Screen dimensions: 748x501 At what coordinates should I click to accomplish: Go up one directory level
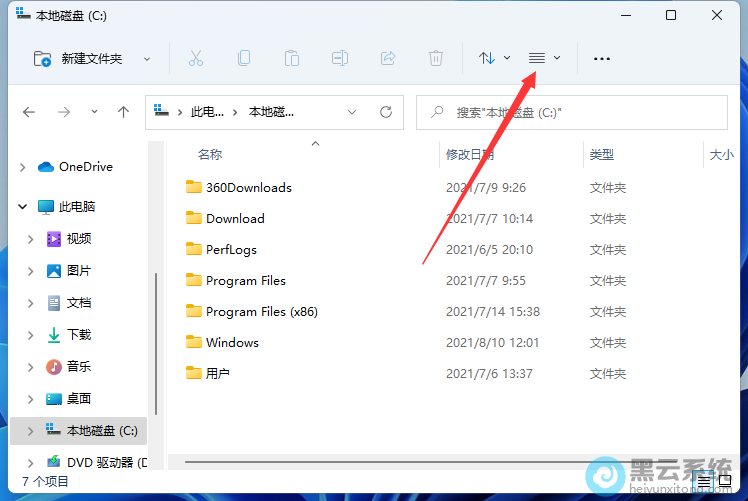tap(123, 113)
